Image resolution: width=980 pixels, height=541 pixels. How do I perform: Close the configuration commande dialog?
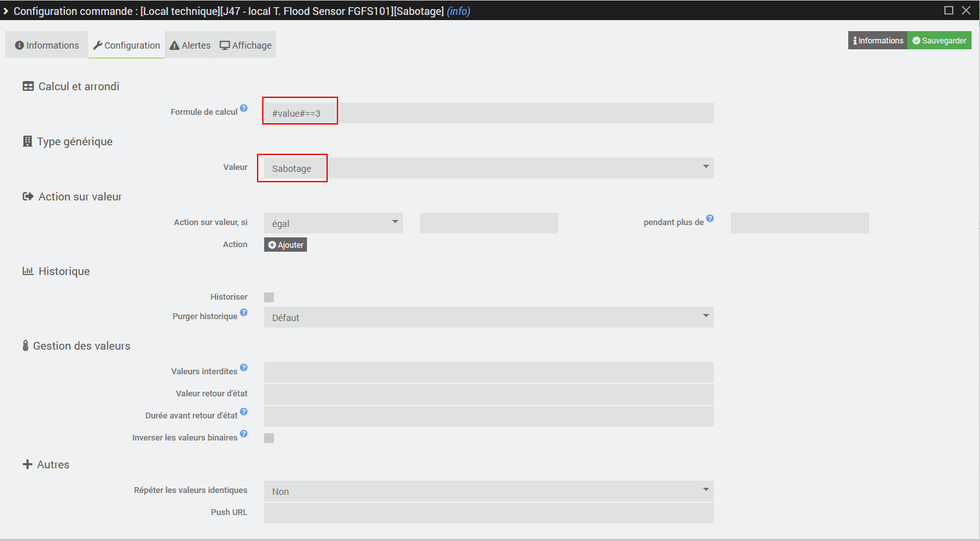pos(966,10)
